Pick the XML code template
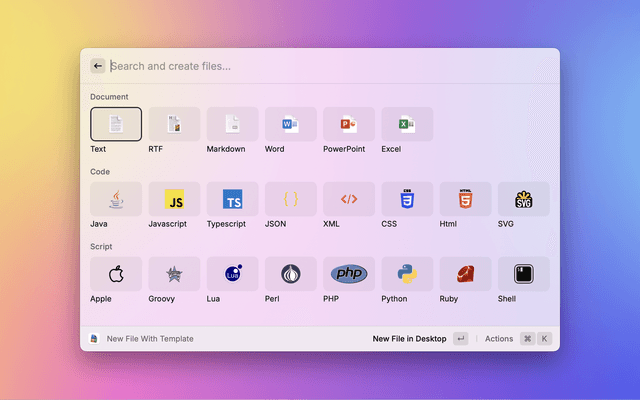This screenshot has height=400, width=640. [349, 199]
